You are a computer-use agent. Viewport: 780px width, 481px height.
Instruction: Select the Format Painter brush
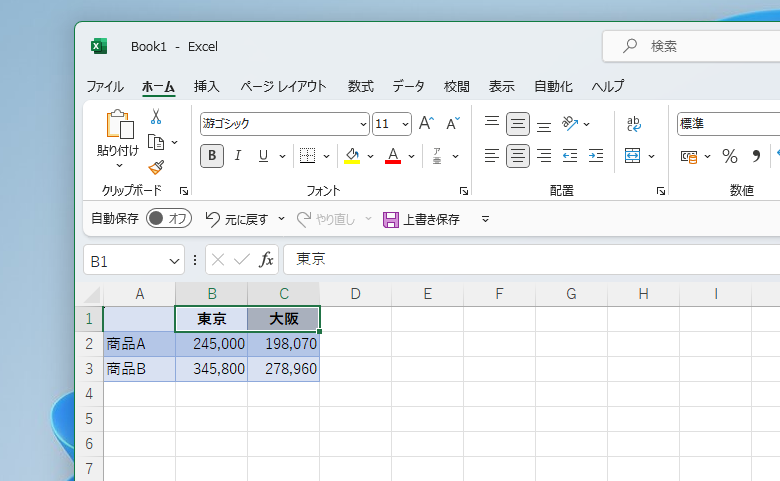pyautogui.click(x=156, y=167)
